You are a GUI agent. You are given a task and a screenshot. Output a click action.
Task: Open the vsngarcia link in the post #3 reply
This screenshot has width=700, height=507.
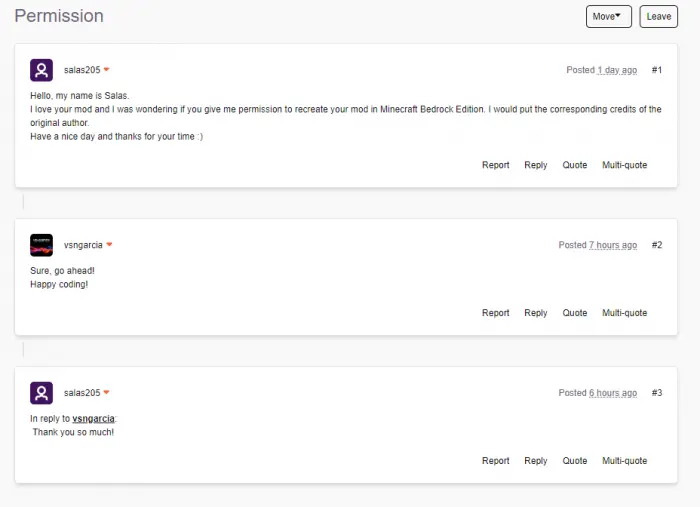93,419
